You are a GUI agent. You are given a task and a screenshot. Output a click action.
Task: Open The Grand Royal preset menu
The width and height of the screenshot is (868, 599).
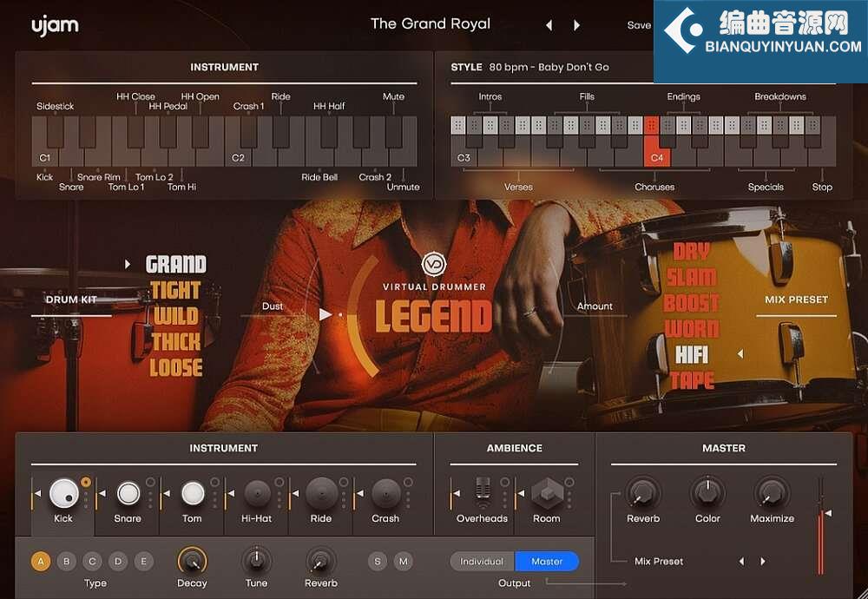(431, 23)
